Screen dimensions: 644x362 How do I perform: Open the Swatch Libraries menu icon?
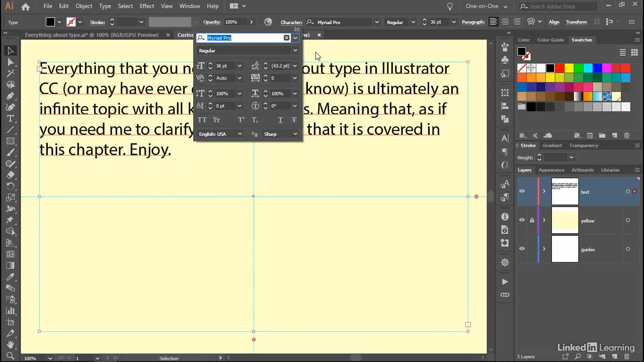522,135
